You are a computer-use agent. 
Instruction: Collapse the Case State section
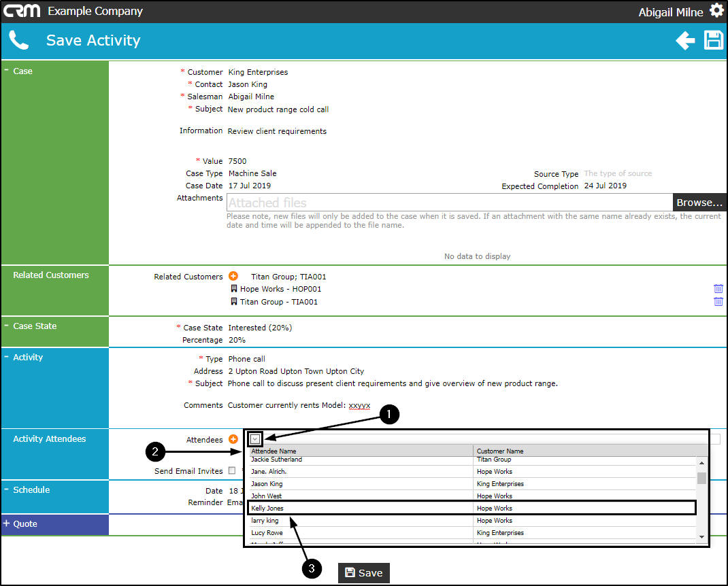7,325
